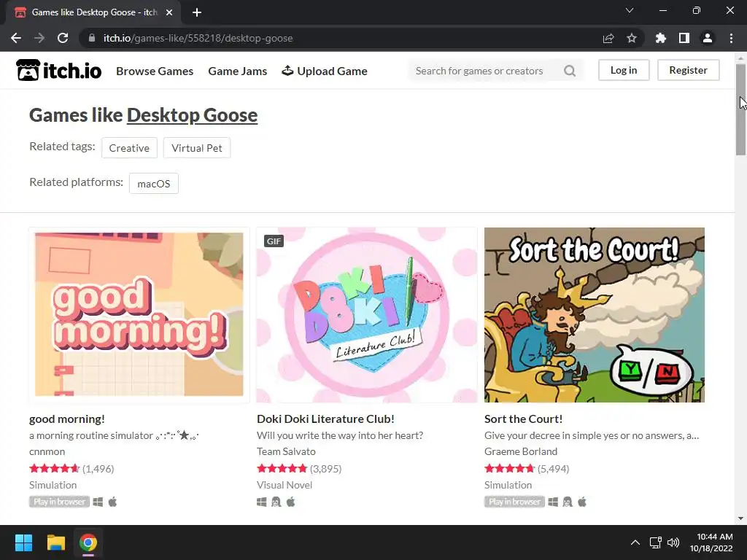Click Play in browser badge under good morning!
Screen dimensions: 747x560
click(59, 502)
